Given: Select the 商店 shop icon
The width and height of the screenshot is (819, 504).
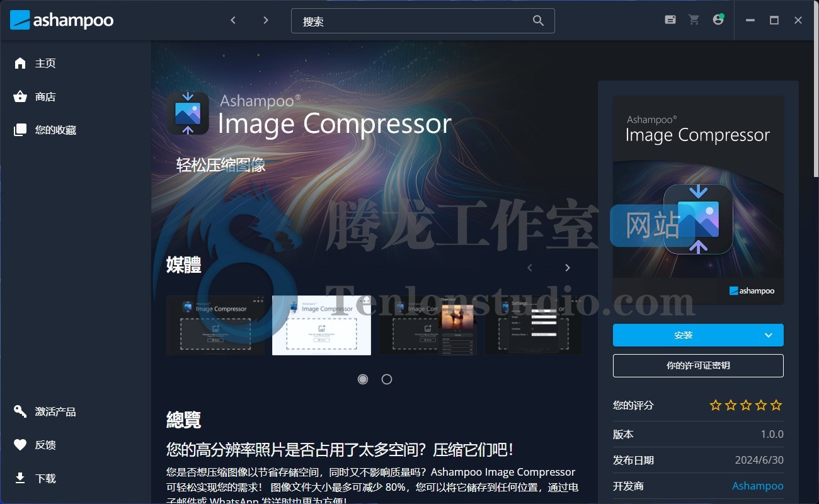Looking at the screenshot, I should click(x=20, y=96).
